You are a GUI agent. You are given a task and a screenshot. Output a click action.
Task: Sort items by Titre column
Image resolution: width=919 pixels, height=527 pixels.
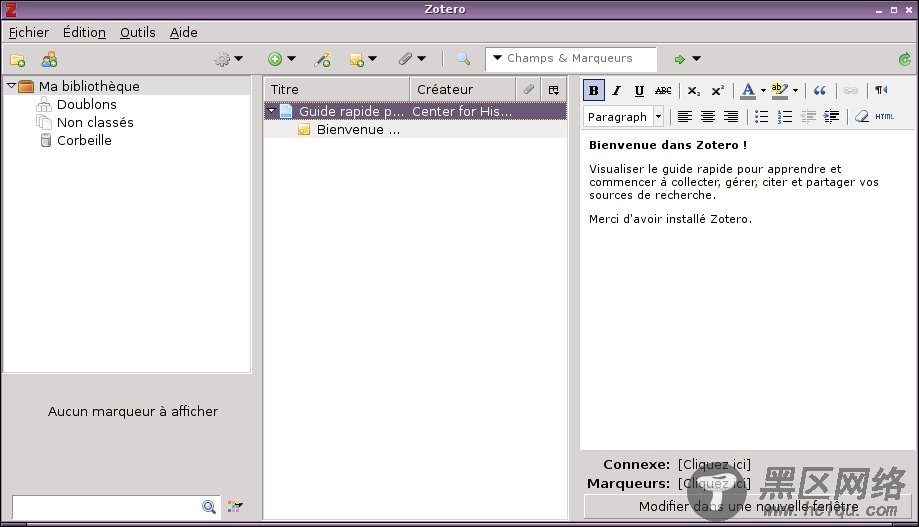click(336, 89)
